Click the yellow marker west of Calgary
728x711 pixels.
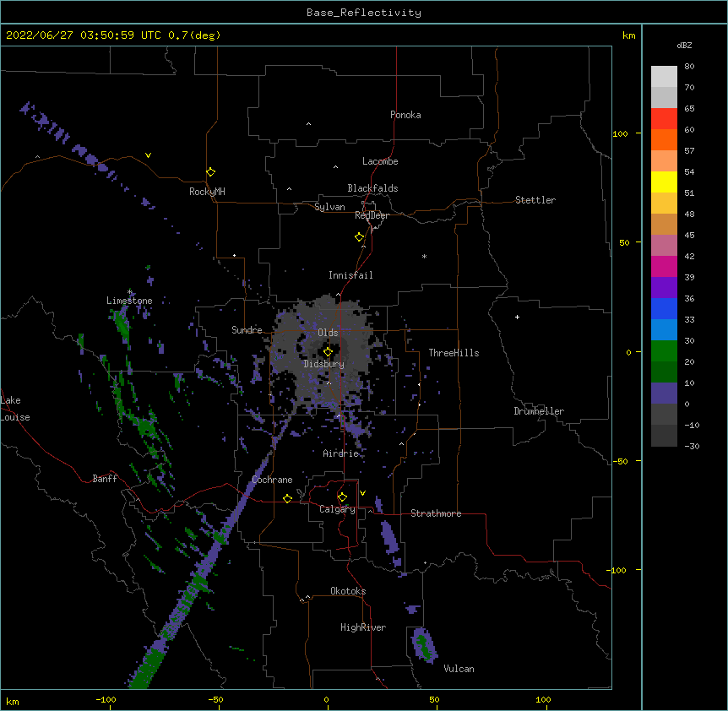click(287, 498)
